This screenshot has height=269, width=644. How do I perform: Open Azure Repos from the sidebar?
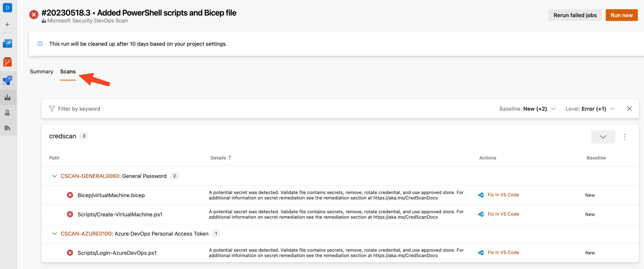point(8,62)
